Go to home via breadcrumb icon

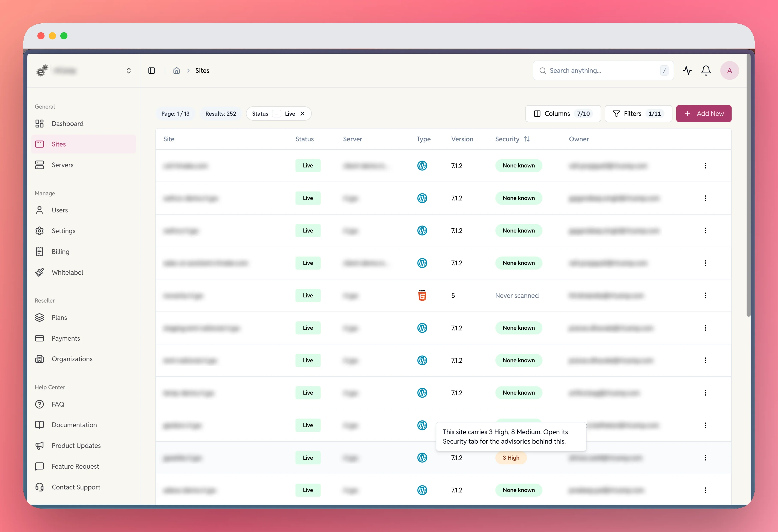pyautogui.click(x=176, y=71)
